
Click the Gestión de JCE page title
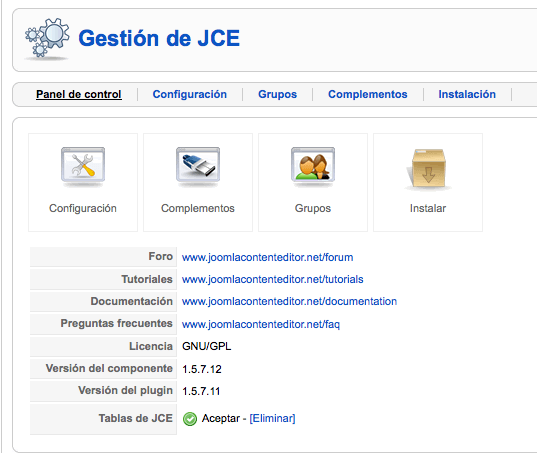[x=159, y=38]
